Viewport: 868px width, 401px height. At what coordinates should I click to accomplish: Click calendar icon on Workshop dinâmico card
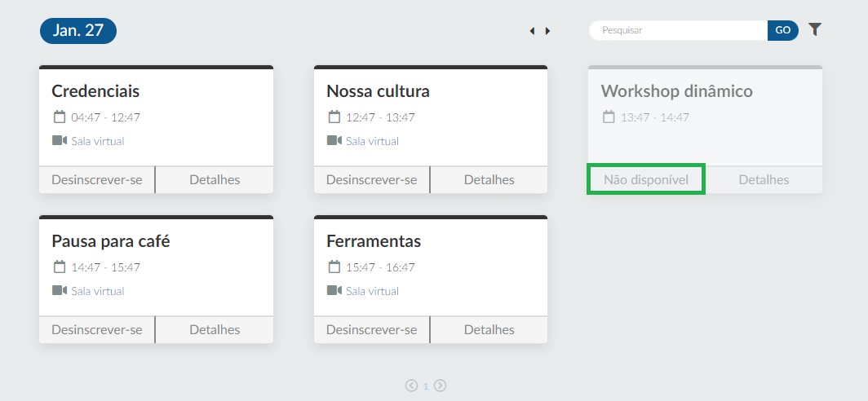point(609,117)
